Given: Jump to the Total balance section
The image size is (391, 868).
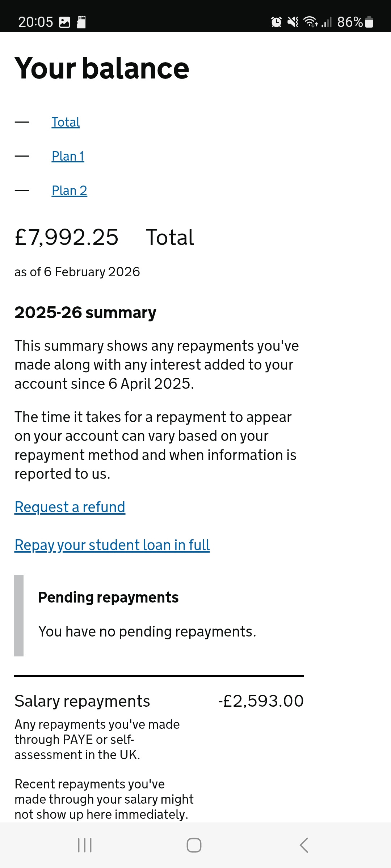Looking at the screenshot, I should [x=66, y=122].
